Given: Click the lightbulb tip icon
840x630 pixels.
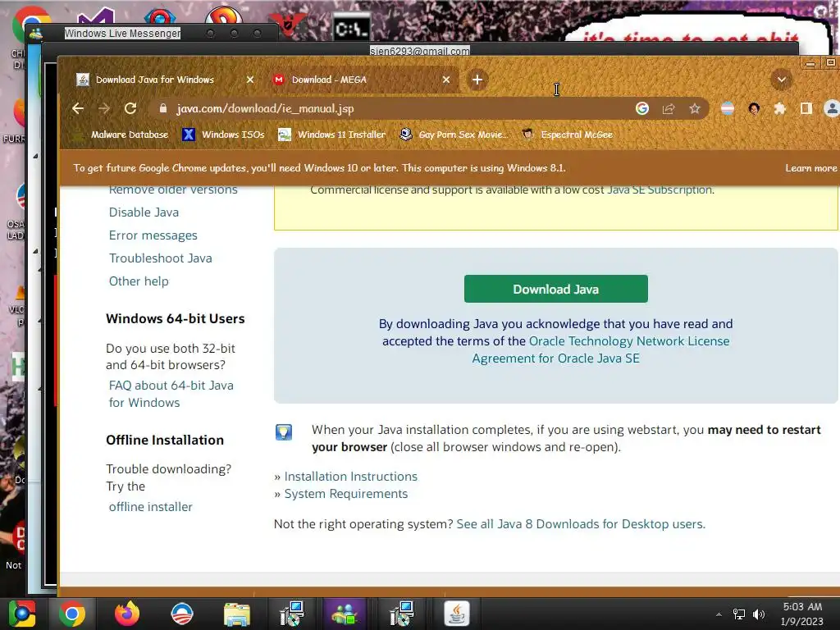Looking at the screenshot, I should [x=283, y=431].
